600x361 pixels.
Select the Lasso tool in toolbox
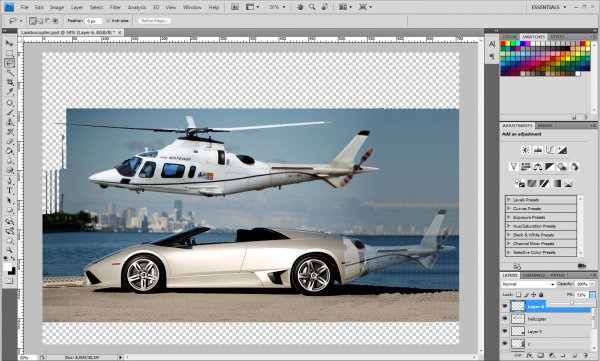pyautogui.click(x=9, y=63)
